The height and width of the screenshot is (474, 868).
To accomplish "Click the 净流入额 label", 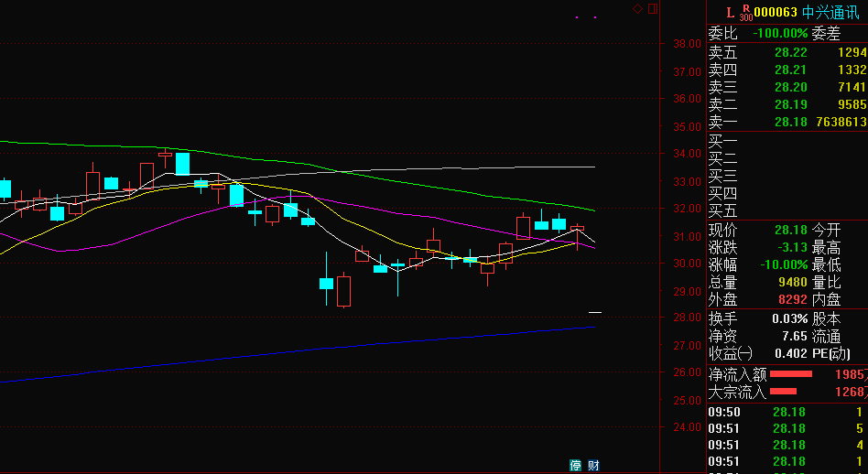I will click(x=737, y=374).
